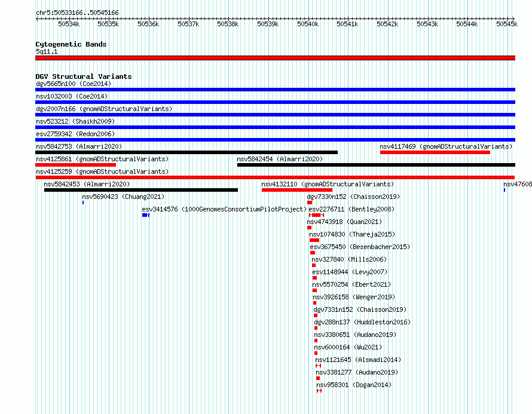Click the 50542k scale tick label
The width and height of the screenshot is (532, 414).
(x=387, y=24)
